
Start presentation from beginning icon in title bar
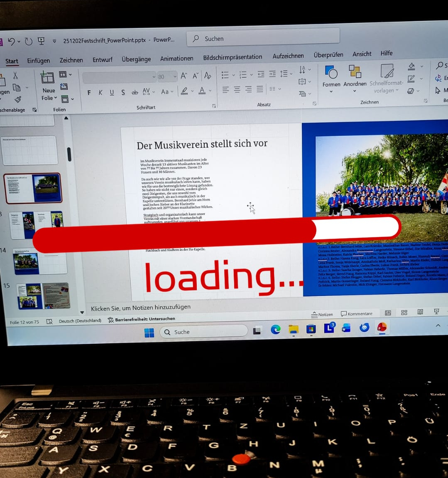(41, 41)
